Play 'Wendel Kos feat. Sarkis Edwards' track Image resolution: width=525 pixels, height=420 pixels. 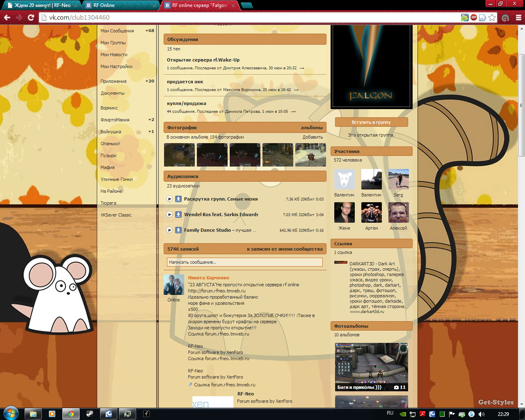tap(169, 215)
